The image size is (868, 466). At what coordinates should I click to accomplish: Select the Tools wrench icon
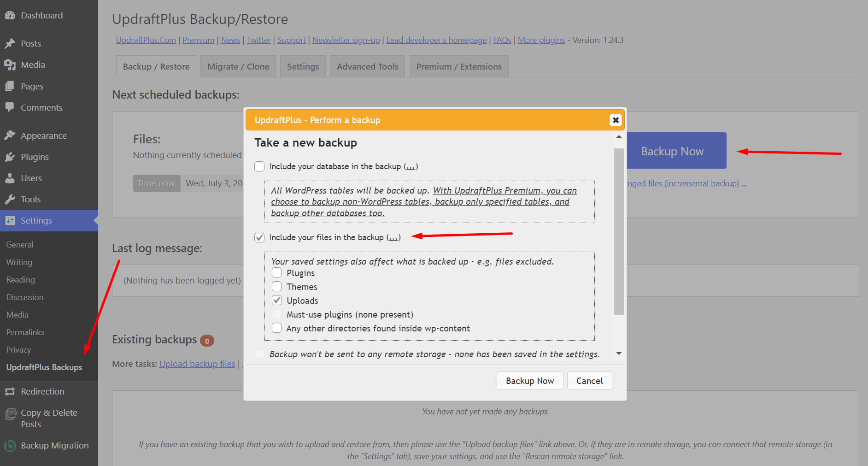(10, 199)
